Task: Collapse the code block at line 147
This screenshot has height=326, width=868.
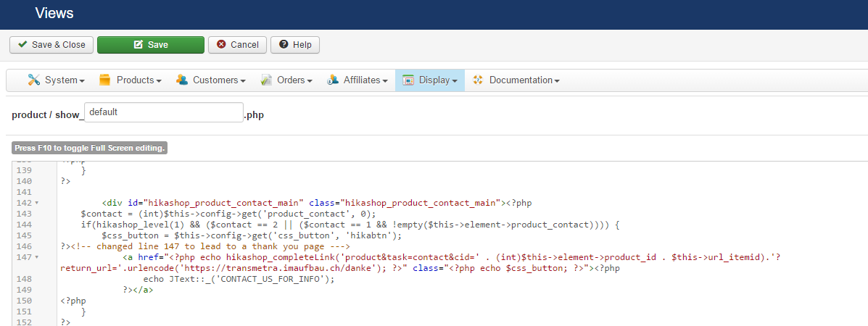Action: [37, 257]
